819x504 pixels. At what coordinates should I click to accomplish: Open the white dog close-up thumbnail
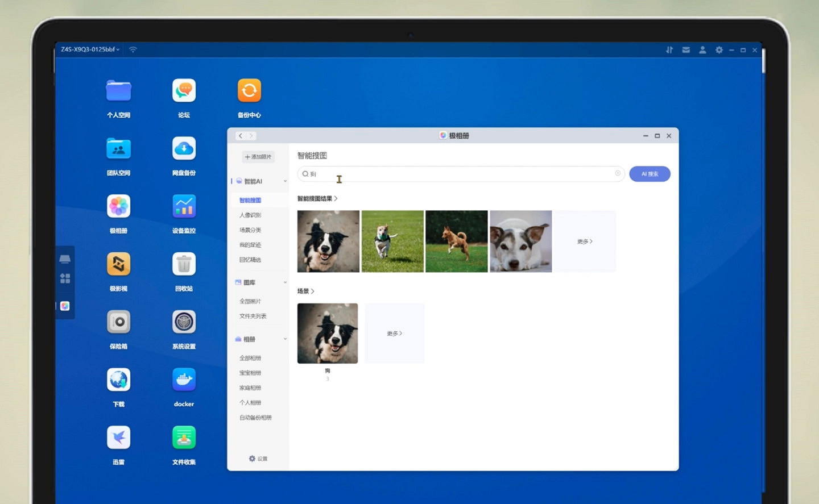(x=520, y=241)
